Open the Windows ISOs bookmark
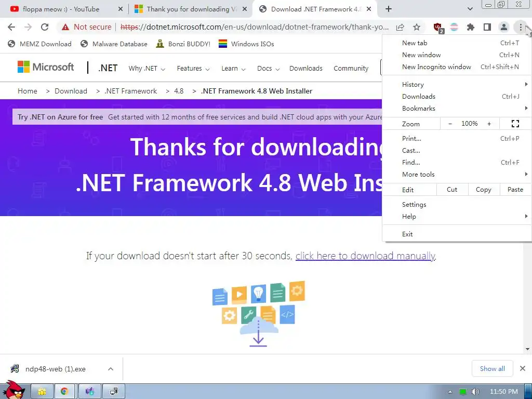 click(x=246, y=44)
